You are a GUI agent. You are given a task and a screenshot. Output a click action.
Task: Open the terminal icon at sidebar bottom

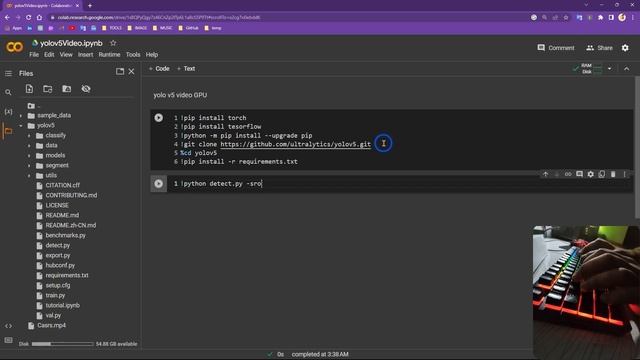pos(8,340)
